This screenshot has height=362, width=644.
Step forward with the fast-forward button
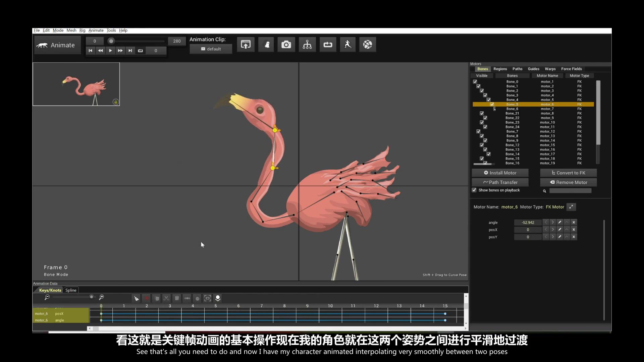[x=120, y=51]
